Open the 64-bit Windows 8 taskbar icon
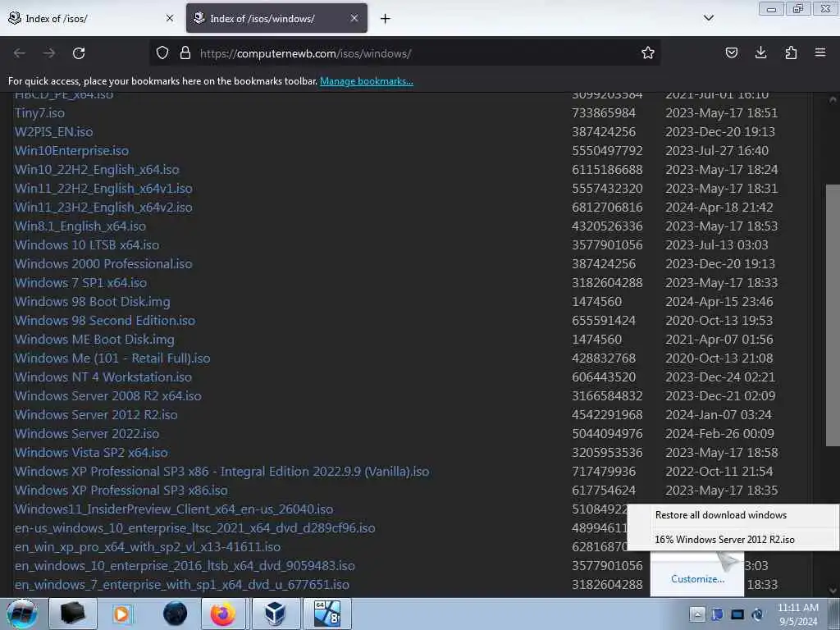 point(326,614)
